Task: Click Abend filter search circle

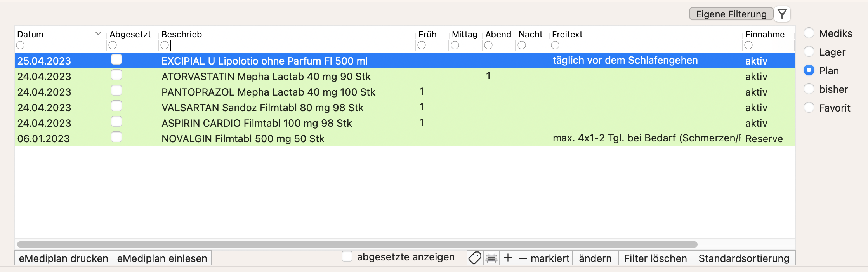Action: [489, 45]
